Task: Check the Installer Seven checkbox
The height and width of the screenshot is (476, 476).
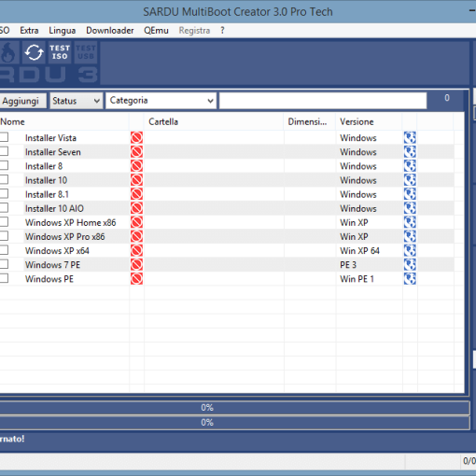Action: pyautogui.click(x=4, y=151)
